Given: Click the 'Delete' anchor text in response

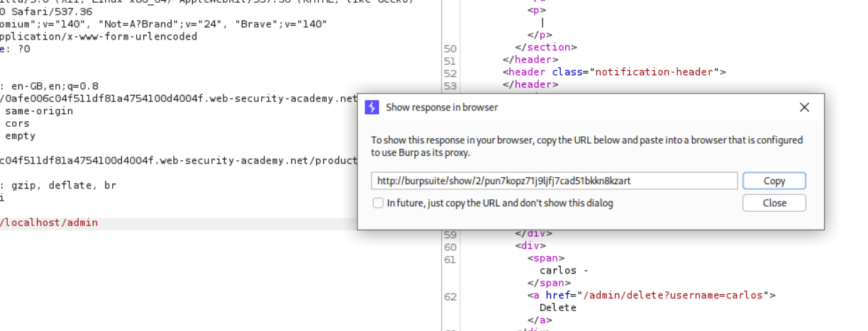Looking at the screenshot, I should pos(557,308).
